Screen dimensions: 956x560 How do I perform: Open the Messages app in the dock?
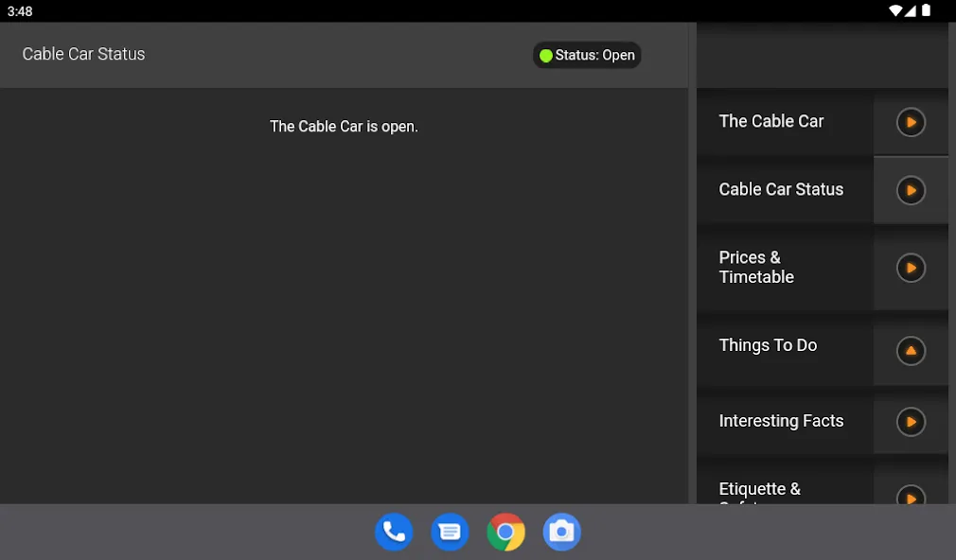(450, 532)
